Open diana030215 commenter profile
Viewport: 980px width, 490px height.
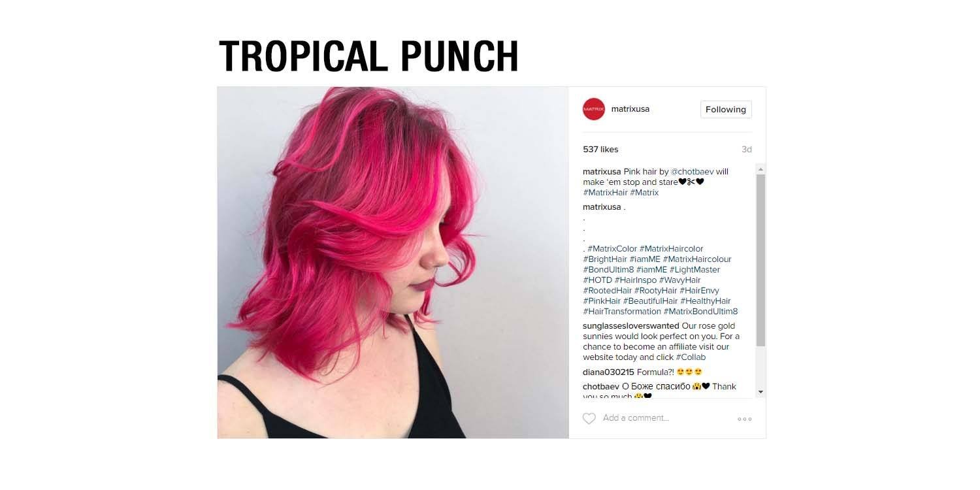[608, 372]
